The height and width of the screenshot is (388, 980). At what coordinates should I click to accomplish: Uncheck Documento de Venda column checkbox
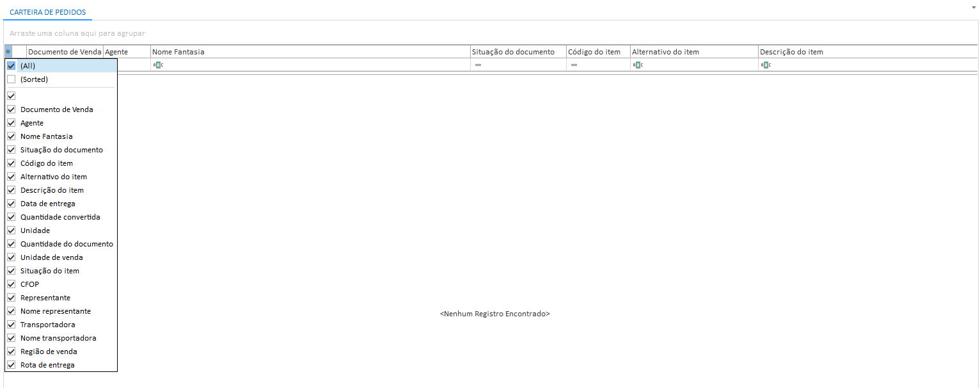pos(11,109)
